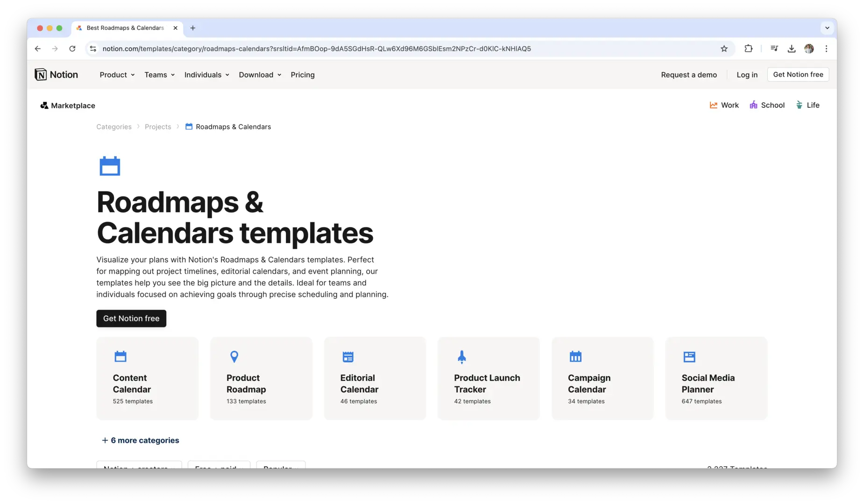Image resolution: width=864 pixels, height=504 pixels.
Task: Click the Campaign Calendar grid icon
Action: [x=575, y=356]
